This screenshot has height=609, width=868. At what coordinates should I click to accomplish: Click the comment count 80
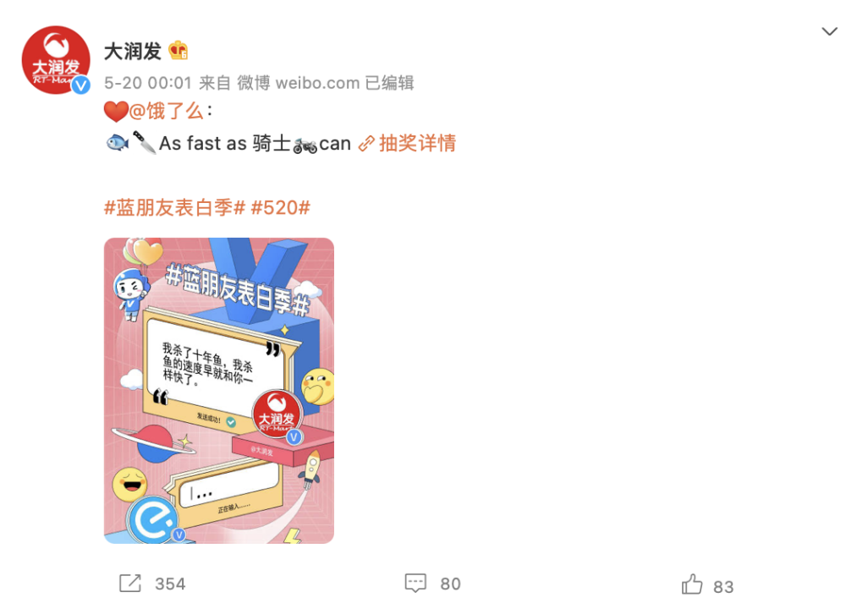(x=451, y=584)
